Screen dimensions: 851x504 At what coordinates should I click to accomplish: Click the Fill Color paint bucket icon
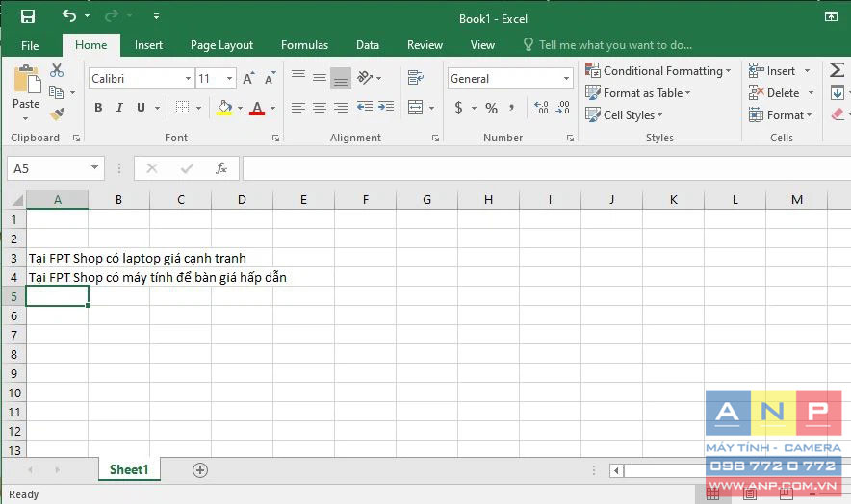coord(224,108)
